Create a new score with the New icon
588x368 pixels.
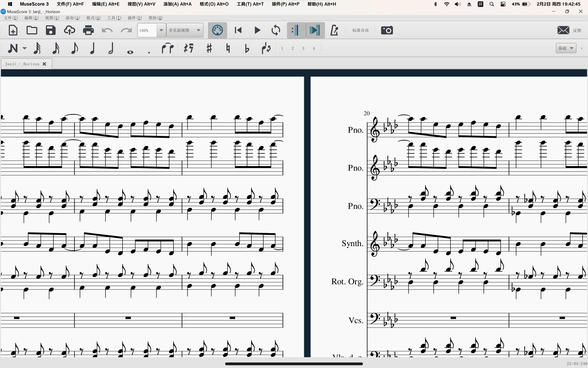pyautogui.click(x=13, y=30)
